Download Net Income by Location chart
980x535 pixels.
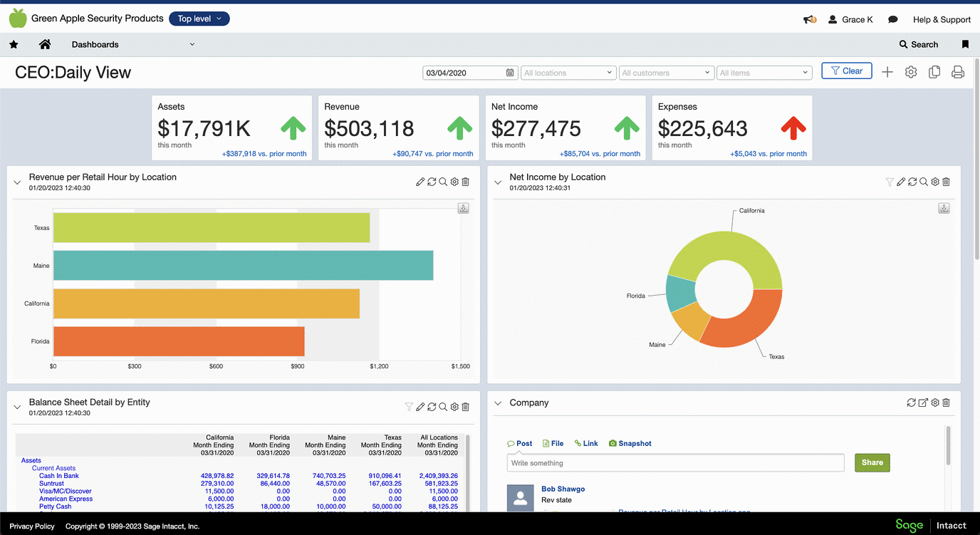[944, 209]
